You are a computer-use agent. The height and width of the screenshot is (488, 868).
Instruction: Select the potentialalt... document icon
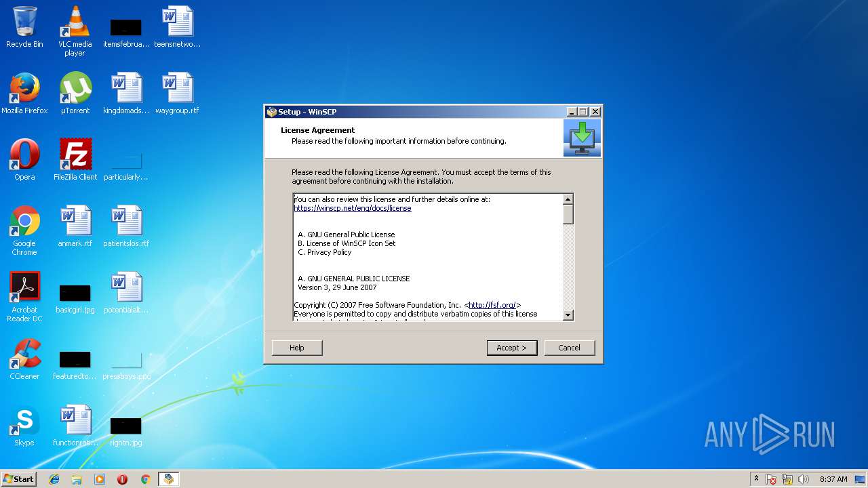(126, 293)
